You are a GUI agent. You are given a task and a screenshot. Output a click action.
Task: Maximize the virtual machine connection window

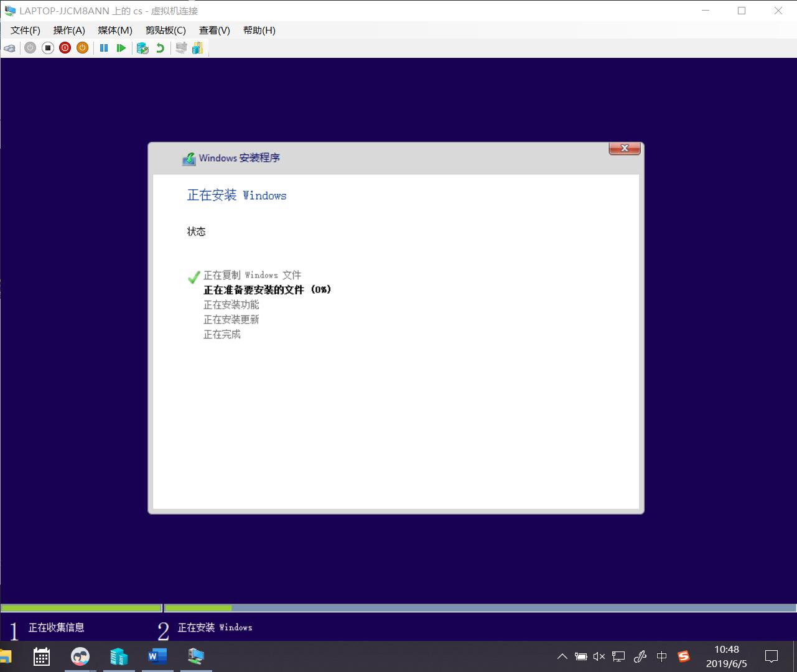pos(742,11)
